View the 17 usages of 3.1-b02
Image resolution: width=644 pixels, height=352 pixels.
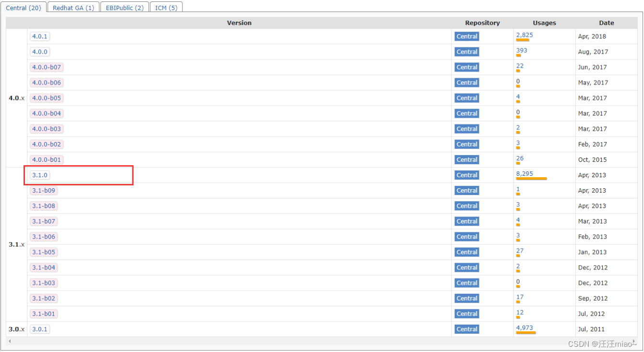tap(520, 297)
